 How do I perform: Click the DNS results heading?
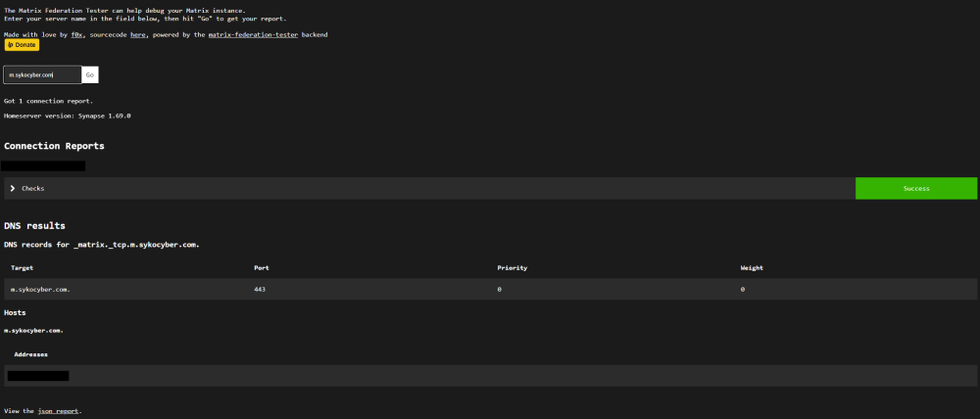[35, 226]
